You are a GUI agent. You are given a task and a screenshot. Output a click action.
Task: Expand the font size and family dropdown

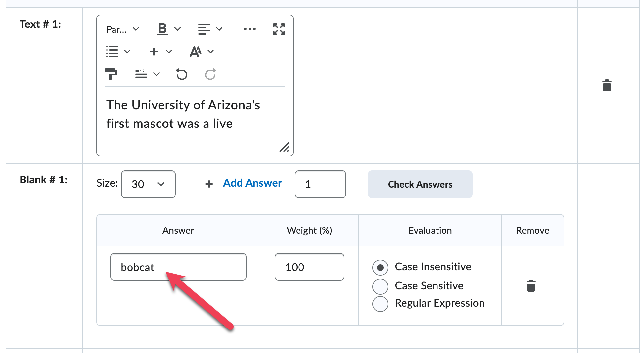pyautogui.click(x=202, y=52)
